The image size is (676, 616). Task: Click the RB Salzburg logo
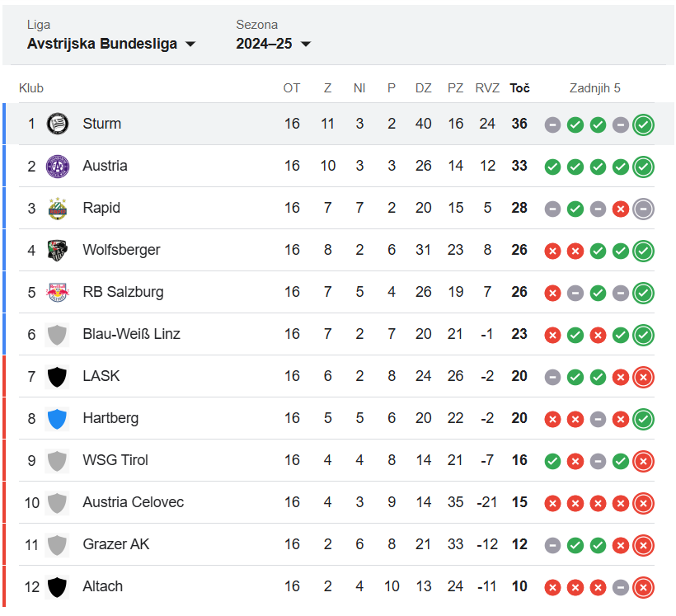tap(57, 292)
